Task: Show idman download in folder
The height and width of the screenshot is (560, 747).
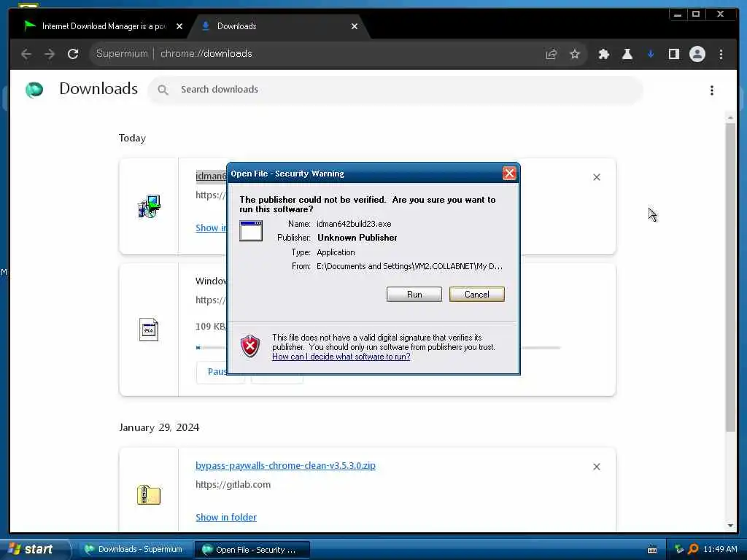Action: (211, 227)
